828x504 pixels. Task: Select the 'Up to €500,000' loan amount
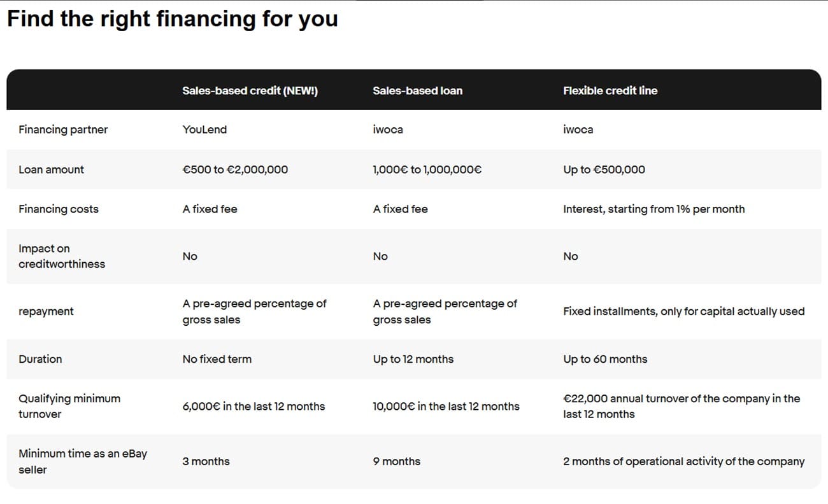pos(604,170)
